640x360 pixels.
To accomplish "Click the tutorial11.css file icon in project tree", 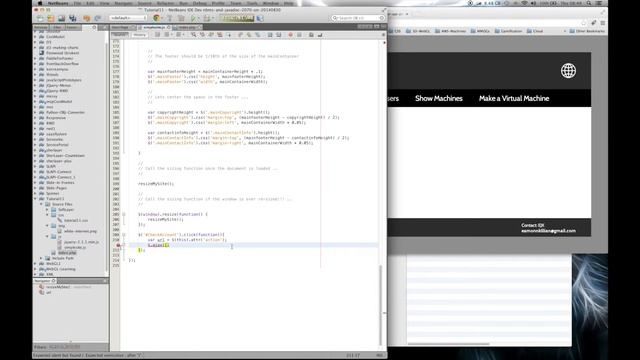I will click(60, 220).
